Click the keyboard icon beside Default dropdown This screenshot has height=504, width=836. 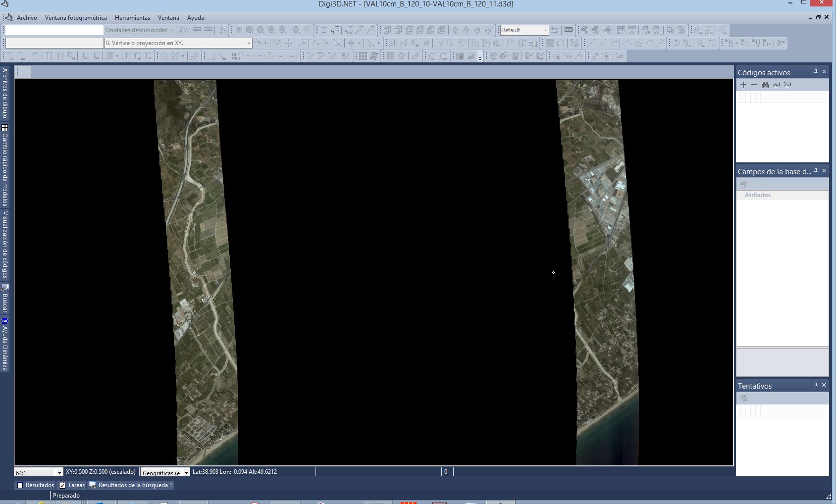pos(569,30)
